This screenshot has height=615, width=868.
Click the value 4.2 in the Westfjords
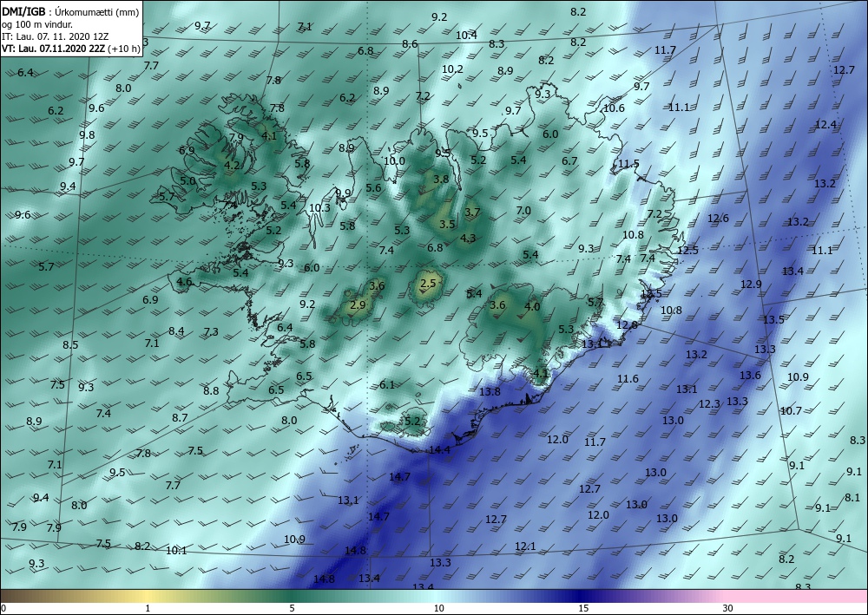tap(232, 165)
